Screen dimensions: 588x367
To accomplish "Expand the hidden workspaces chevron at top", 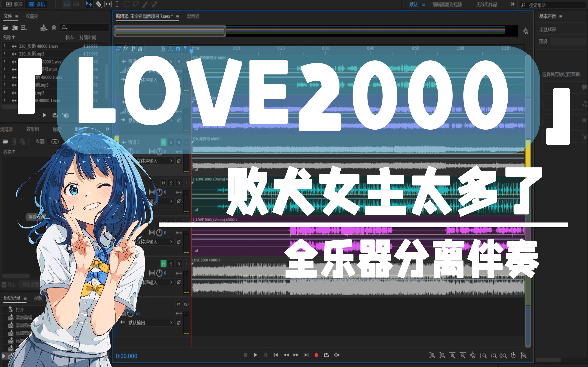I will [513, 4].
